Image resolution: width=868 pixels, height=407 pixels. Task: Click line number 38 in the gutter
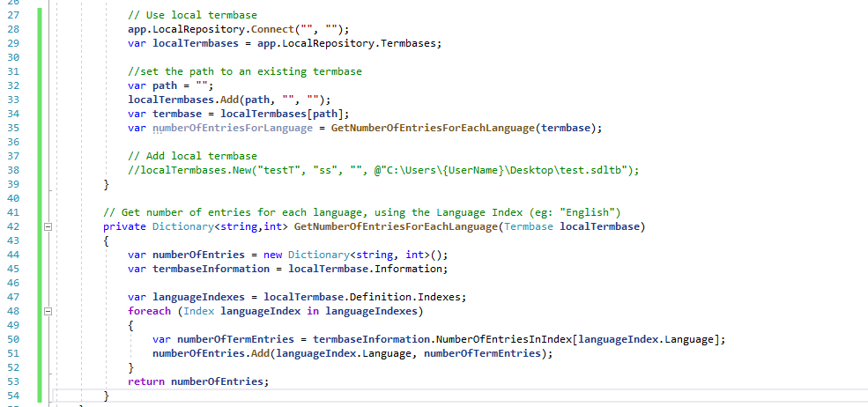click(x=12, y=171)
